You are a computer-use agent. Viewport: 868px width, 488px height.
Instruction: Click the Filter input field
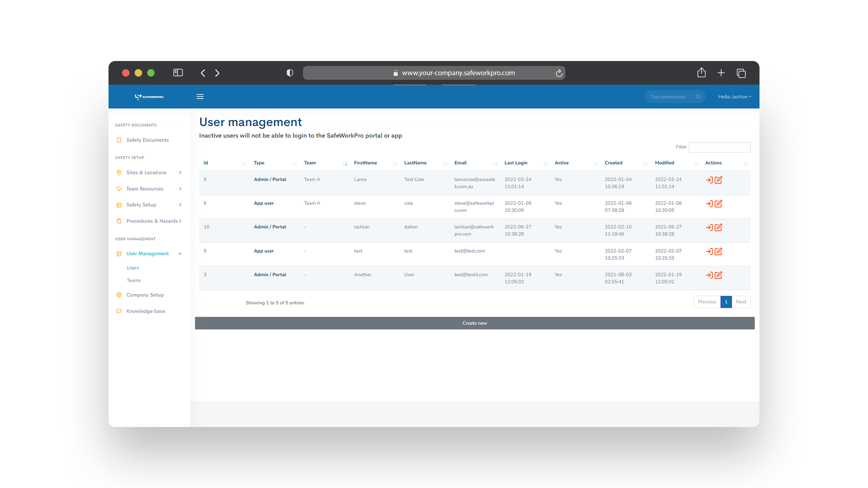pyautogui.click(x=721, y=147)
